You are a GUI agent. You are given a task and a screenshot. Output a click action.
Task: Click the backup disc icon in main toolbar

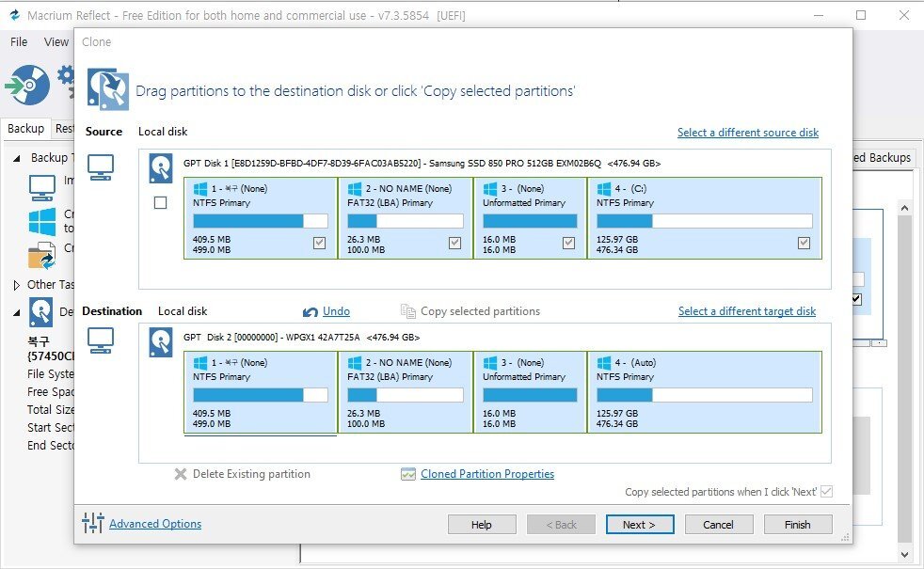coord(27,86)
